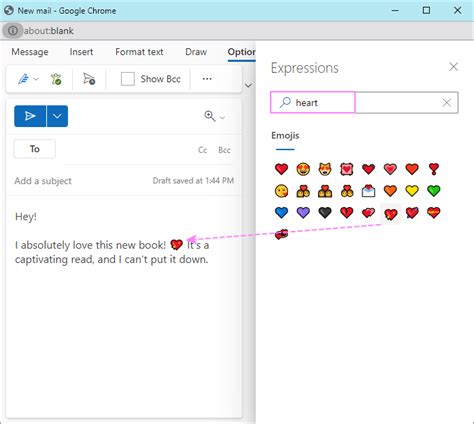Select the heart with ribbon emoji
The width and height of the screenshot is (474, 424).
coord(434,213)
